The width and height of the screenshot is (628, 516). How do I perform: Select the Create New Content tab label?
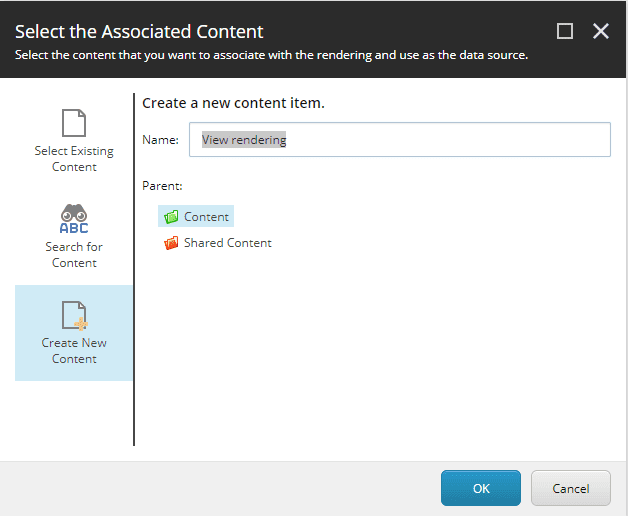[x=74, y=351]
